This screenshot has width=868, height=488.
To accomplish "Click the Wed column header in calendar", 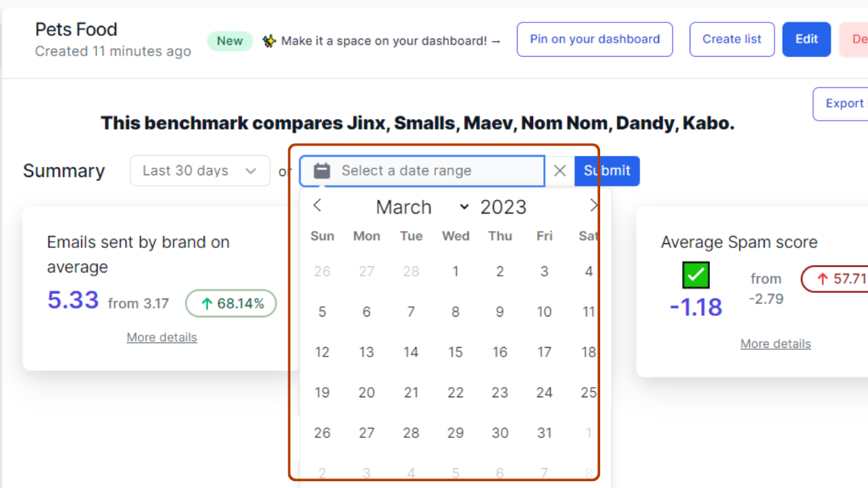I will click(x=456, y=236).
